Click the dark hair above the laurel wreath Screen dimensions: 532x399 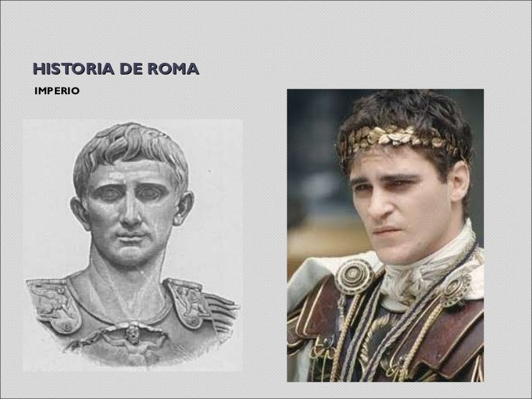point(403,110)
